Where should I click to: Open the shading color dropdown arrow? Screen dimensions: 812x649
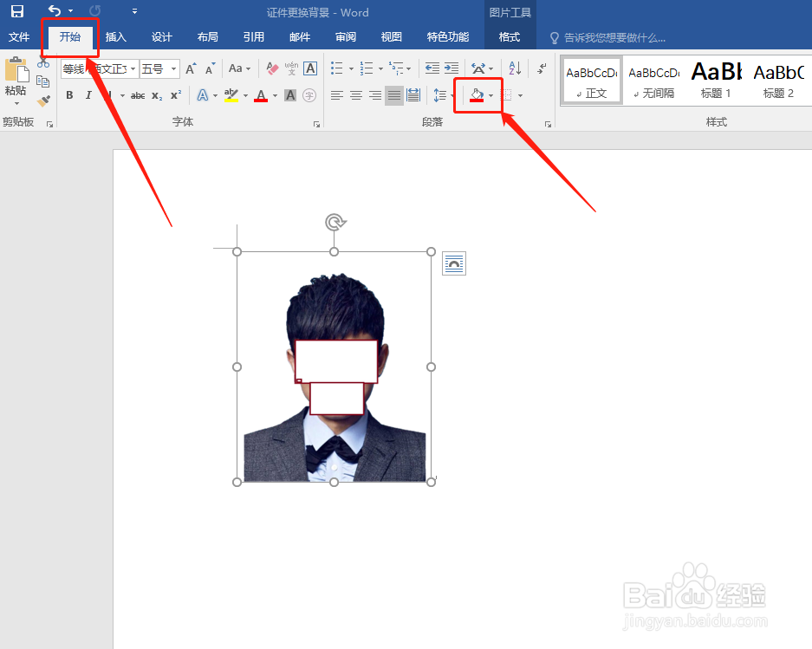point(491,95)
